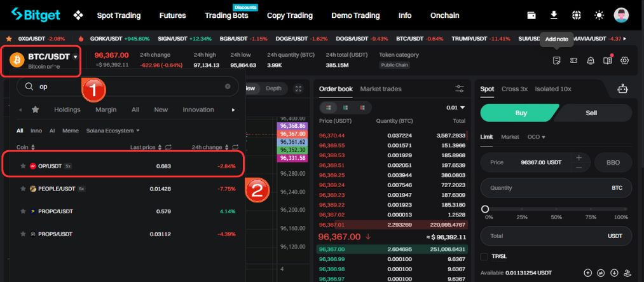Open the Trading Bots menu

point(226,16)
